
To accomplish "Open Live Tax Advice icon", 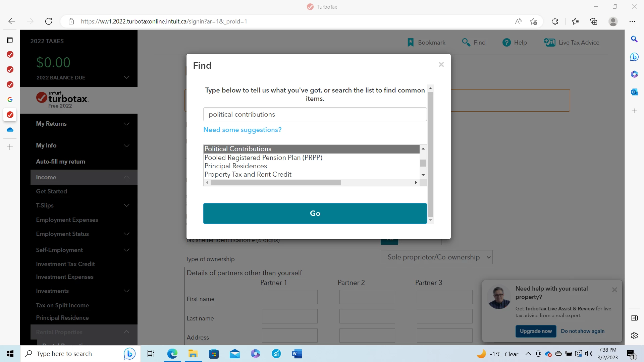I will click(549, 43).
